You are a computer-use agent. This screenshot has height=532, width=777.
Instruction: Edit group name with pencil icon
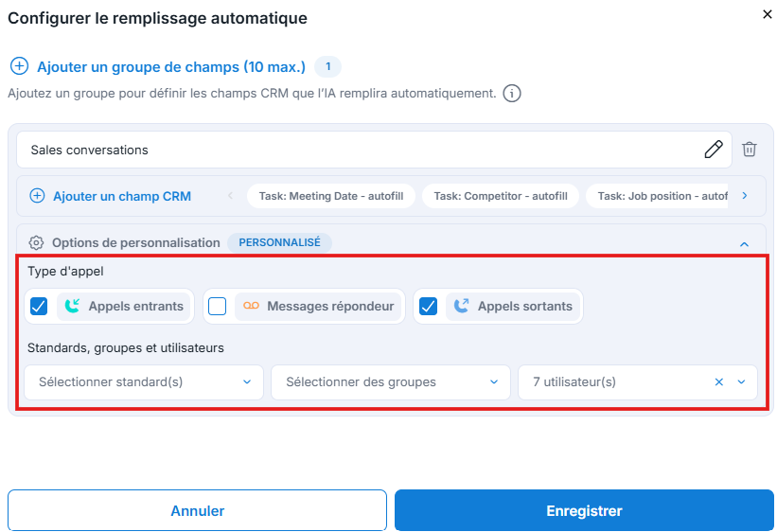tap(714, 150)
